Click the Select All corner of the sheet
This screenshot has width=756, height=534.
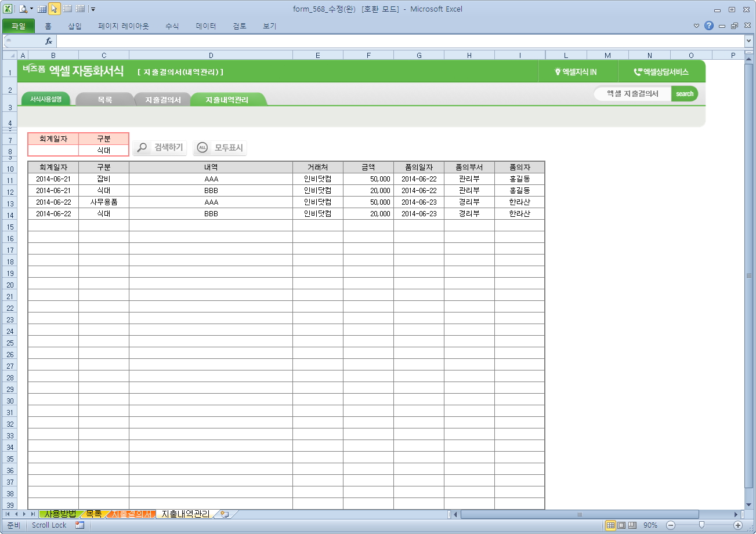point(10,55)
